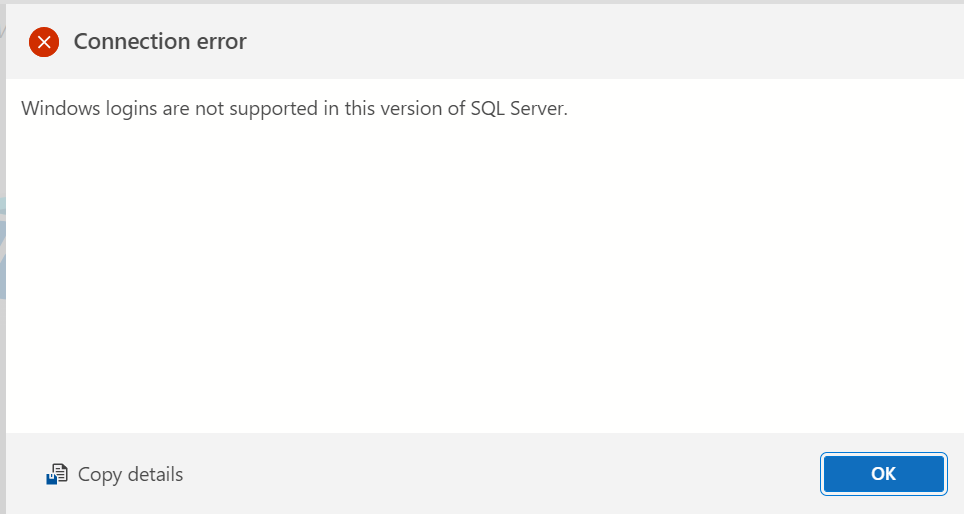This screenshot has width=964, height=514.
Task: Click the words SQL Server in message
Action: tap(518, 108)
